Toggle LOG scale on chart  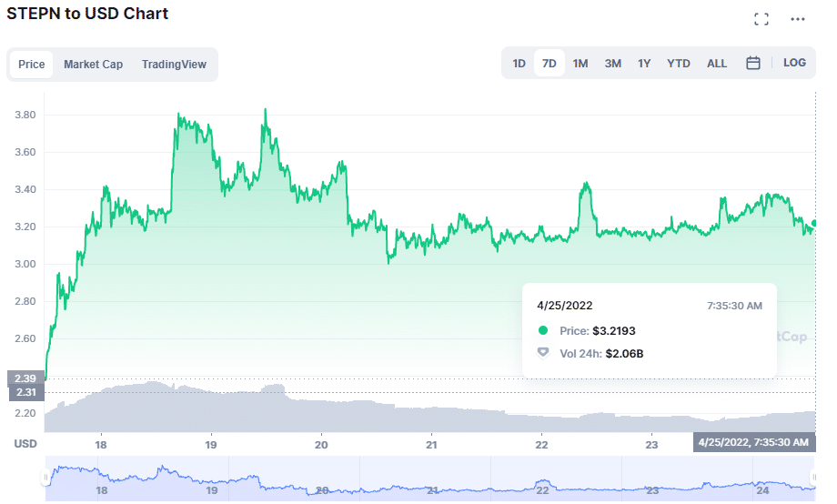pos(794,63)
